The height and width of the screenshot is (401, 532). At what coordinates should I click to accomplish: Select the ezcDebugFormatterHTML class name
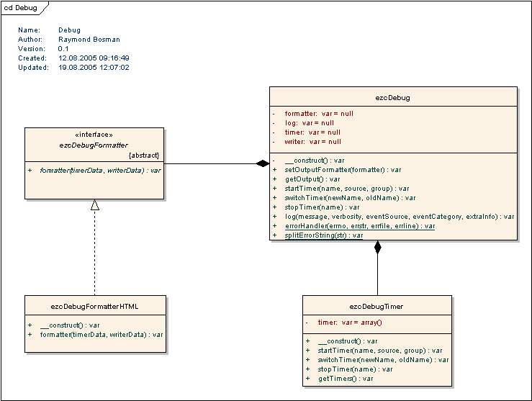tap(95, 306)
